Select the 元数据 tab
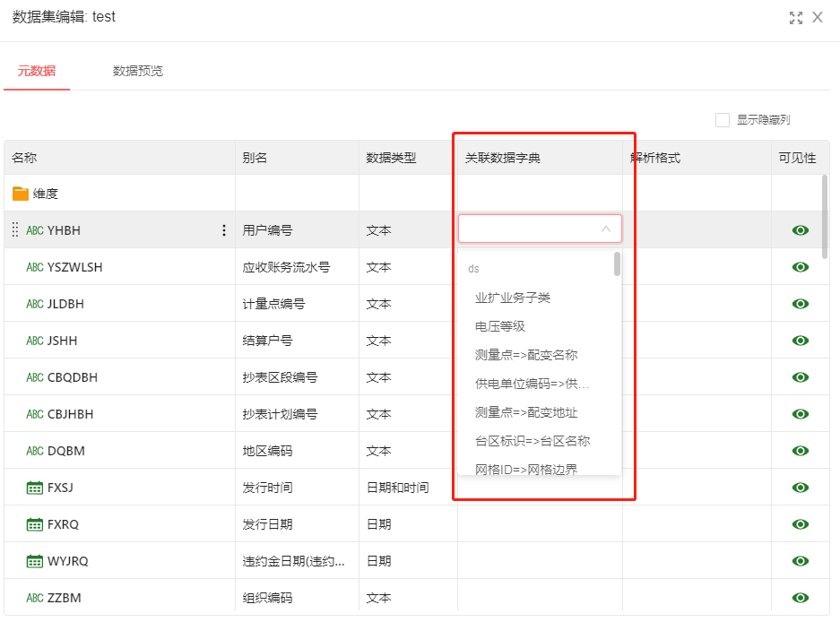The width and height of the screenshot is (840, 622). [x=37, y=71]
